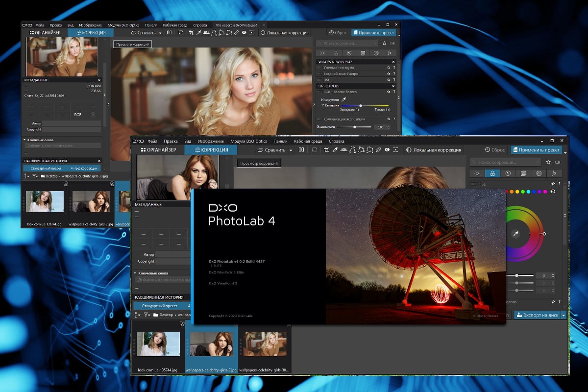588x392 pixels.
Task: Select the look.com.ua-135744.jpg thumbnail in the front window
Action: (x=158, y=344)
